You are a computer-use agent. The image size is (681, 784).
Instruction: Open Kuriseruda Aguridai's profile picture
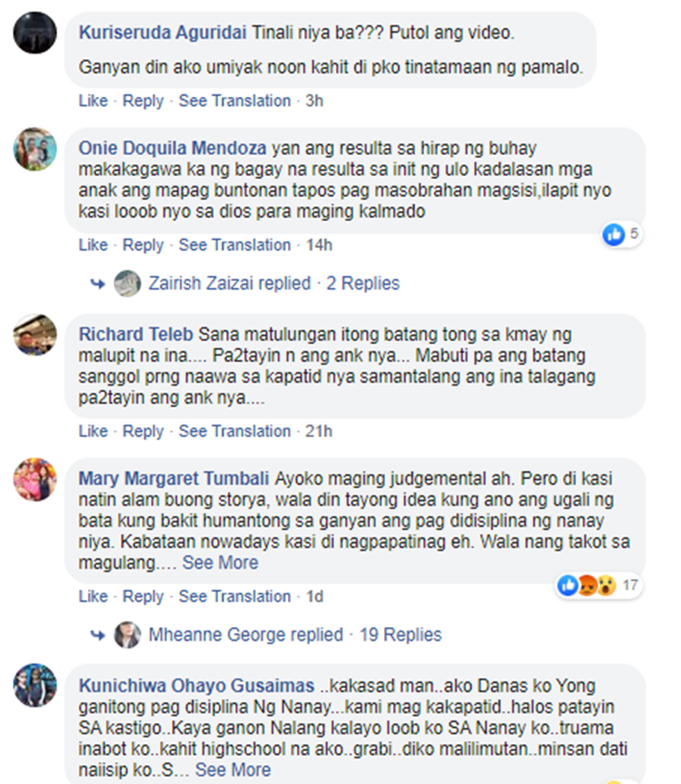pos(35,33)
